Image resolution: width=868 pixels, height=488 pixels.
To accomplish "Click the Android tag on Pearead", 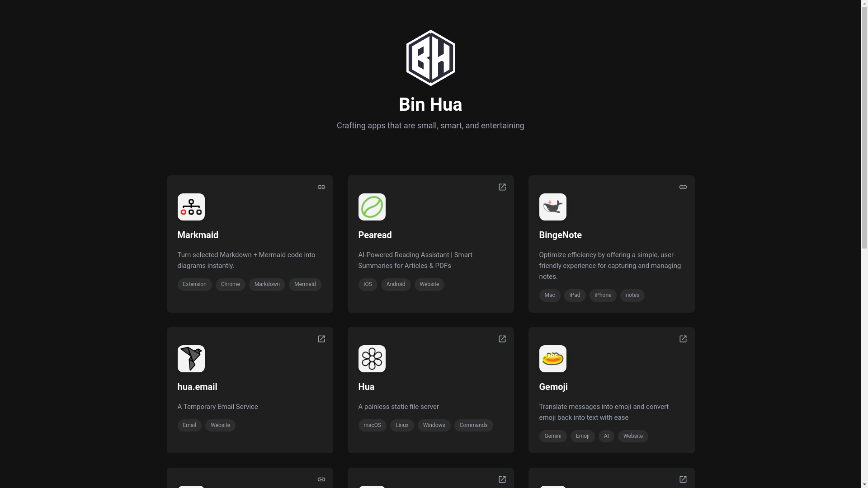I will (x=396, y=284).
